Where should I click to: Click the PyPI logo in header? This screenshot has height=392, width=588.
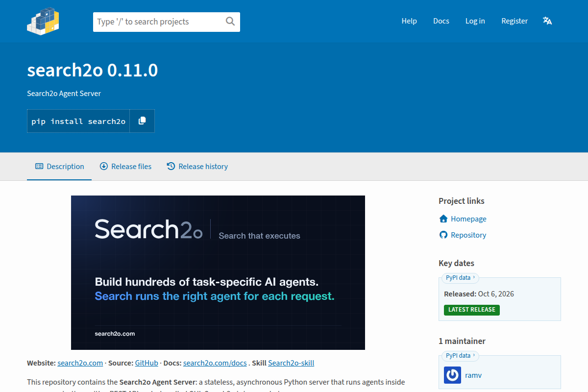tap(43, 21)
